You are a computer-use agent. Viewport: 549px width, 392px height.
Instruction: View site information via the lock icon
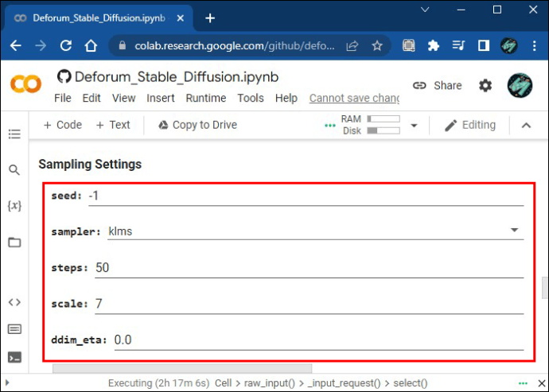(x=123, y=45)
